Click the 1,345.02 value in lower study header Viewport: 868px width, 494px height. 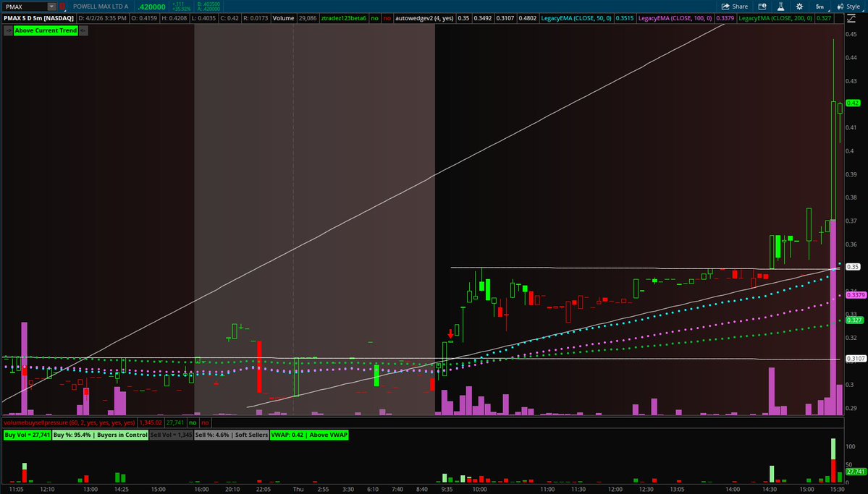click(150, 422)
